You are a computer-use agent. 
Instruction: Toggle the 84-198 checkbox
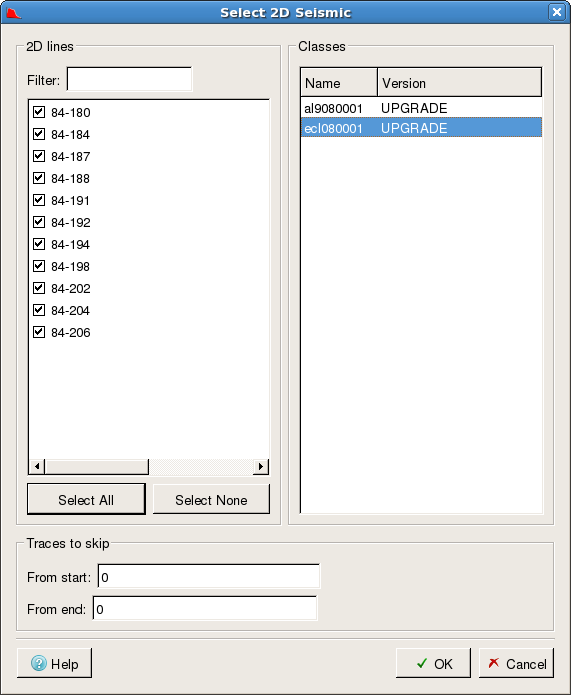(39, 266)
